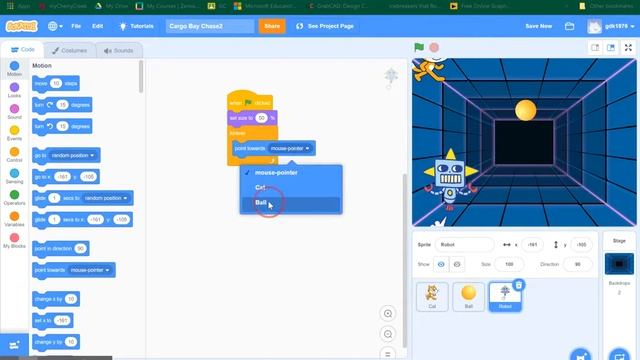This screenshot has width=640, height=360.
Task: Click the orange Share button
Action: coord(272,26)
